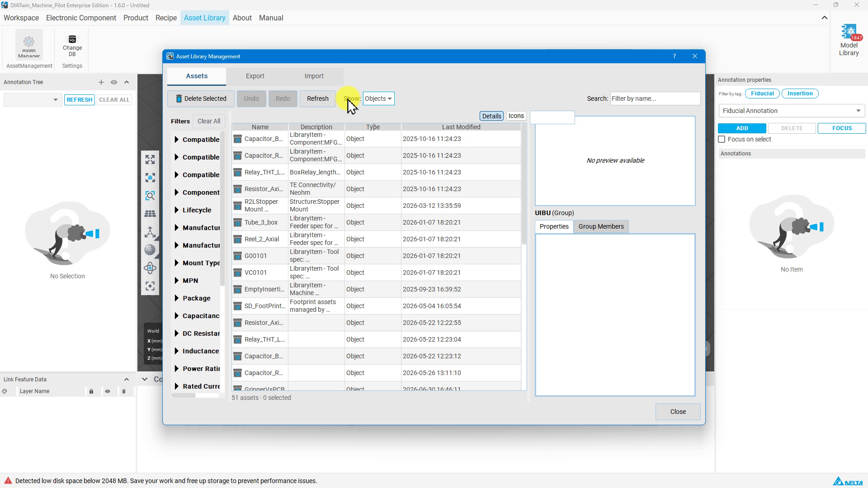Click the axis orientation icon

coord(150,232)
